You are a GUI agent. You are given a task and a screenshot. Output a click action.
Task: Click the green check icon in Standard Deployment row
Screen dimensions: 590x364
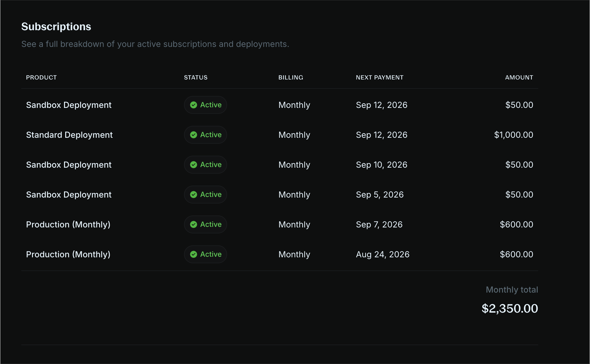tap(194, 135)
